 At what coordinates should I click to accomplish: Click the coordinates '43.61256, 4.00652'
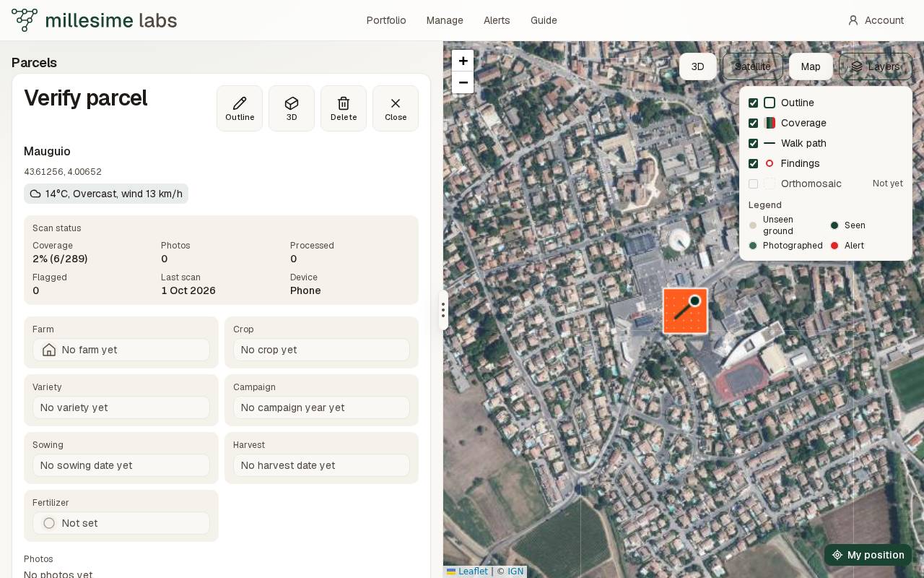[x=63, y=172]
